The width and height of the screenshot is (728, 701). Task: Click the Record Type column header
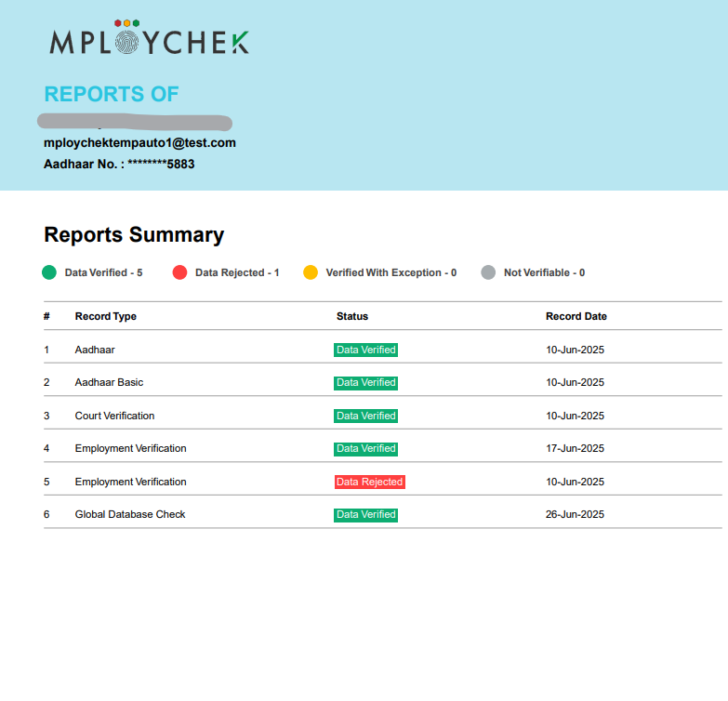tap(105, 316)
